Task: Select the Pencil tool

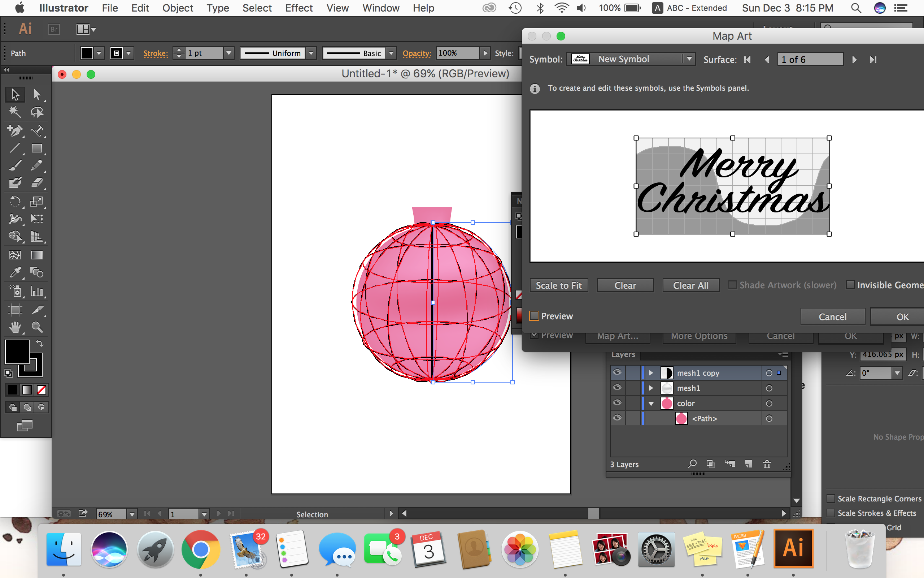Action: pos(37,165)
